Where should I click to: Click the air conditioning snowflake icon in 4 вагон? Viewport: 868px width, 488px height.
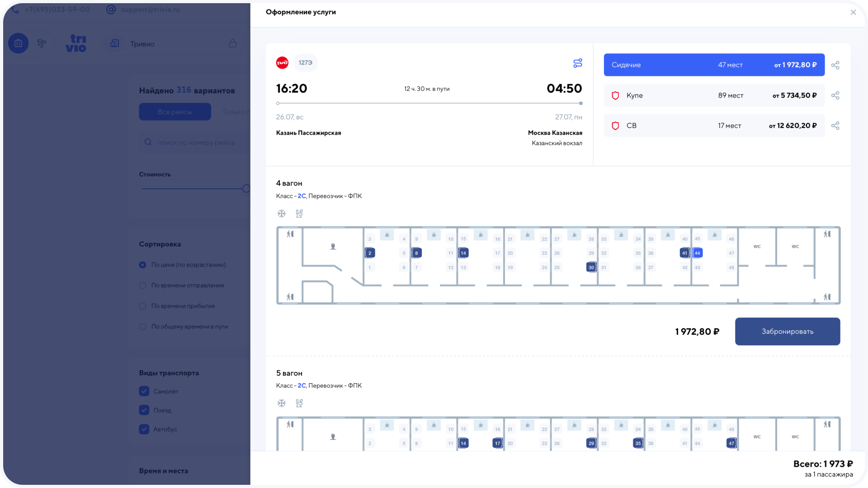[281, 213]
